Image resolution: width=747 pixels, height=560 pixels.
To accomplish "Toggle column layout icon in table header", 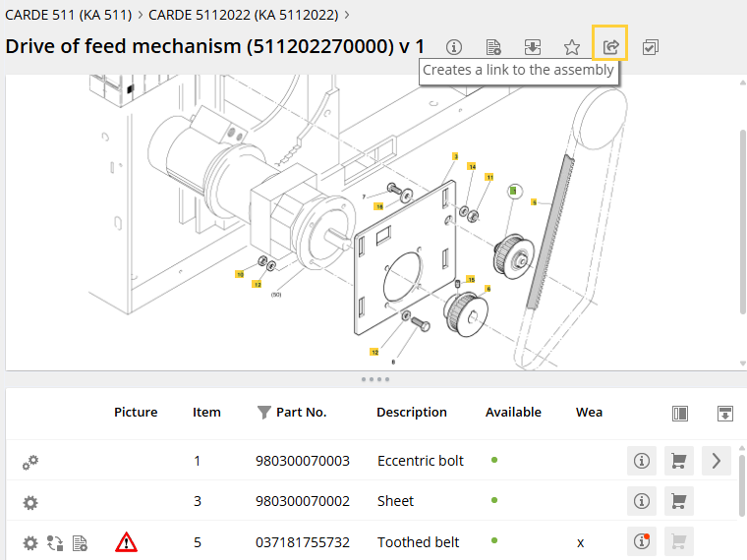I will [680, 413].
